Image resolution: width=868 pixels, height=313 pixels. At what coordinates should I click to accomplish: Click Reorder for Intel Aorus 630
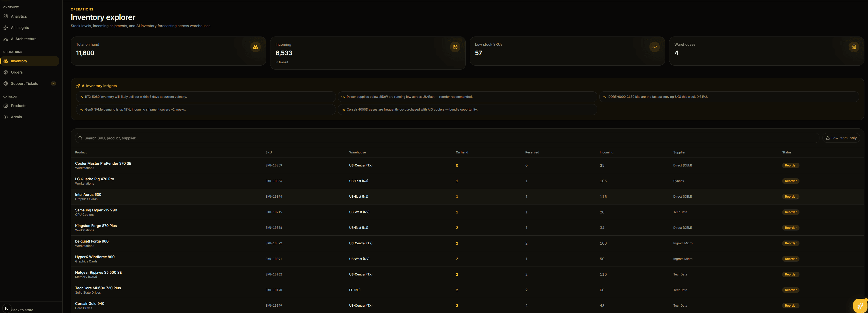(791, 197)
